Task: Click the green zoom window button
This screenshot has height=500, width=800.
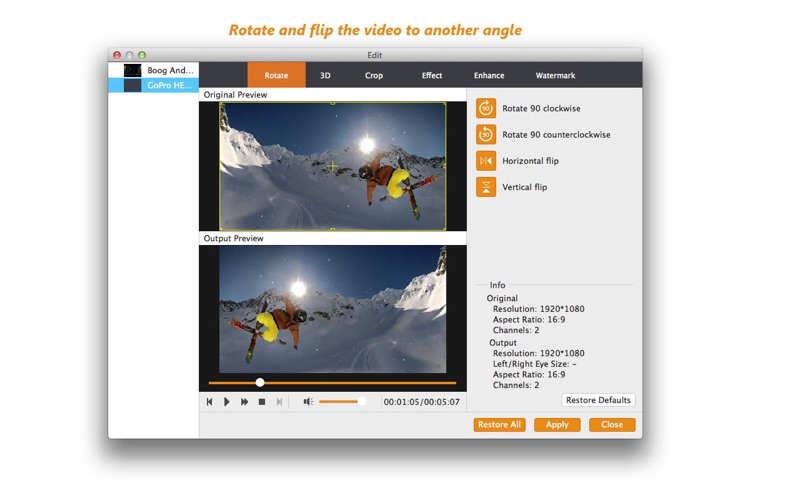Action: click(142, 55)
